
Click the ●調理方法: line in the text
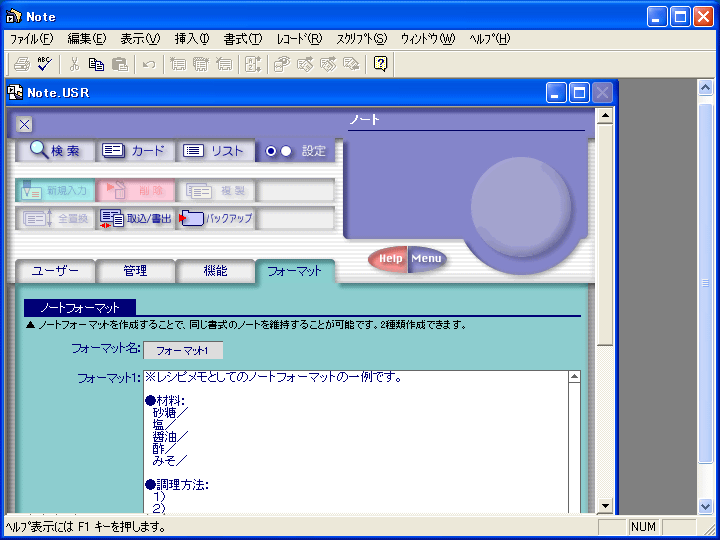(177, 484)
